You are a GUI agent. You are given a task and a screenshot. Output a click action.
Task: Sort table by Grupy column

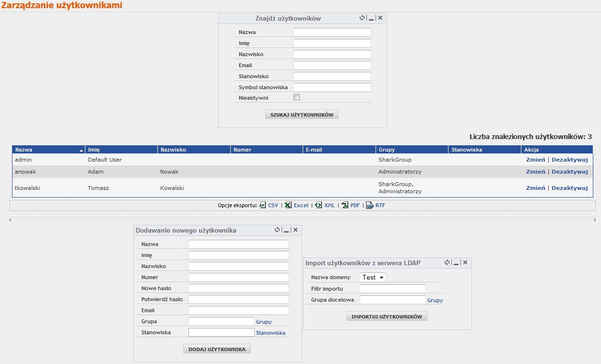412,150
